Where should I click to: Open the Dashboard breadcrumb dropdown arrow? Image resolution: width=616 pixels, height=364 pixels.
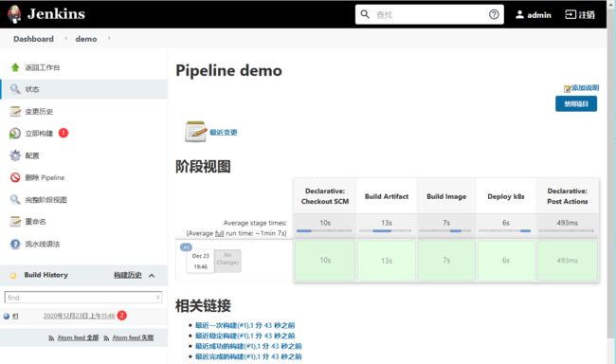[x=65, y=39]
